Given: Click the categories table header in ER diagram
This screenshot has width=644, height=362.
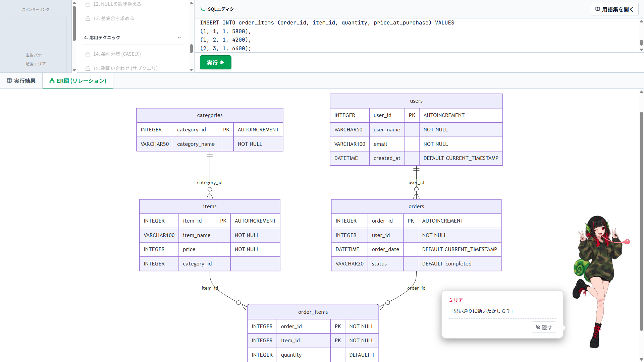Looking at the screenshot, I should (x=210, y=115).
